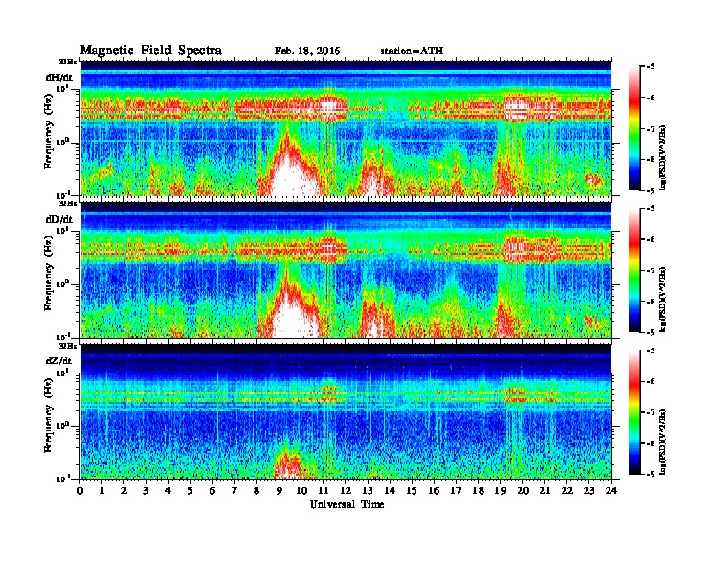The image size is (728, 563).
Task: Click hour 23 tick label on time axis
Action: [x=589, y=490]
